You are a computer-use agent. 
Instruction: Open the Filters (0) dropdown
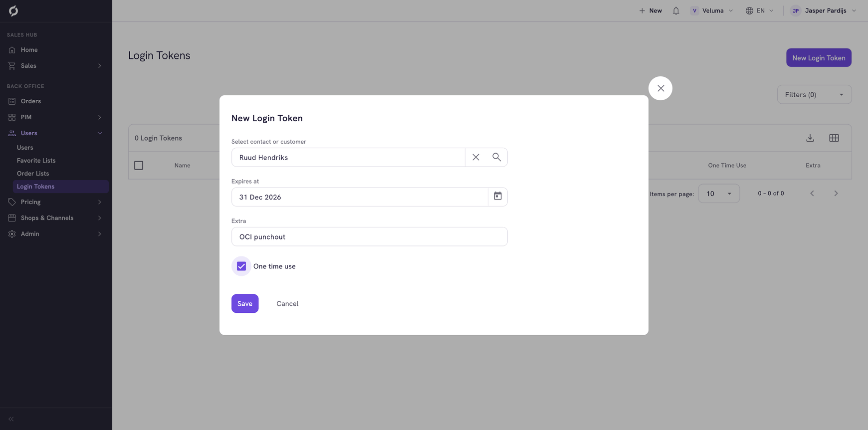(x=814, y=95)
